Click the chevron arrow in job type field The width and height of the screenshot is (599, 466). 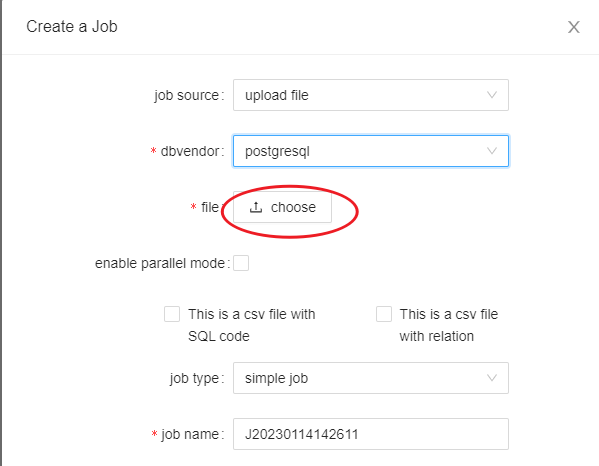point(492,378)
